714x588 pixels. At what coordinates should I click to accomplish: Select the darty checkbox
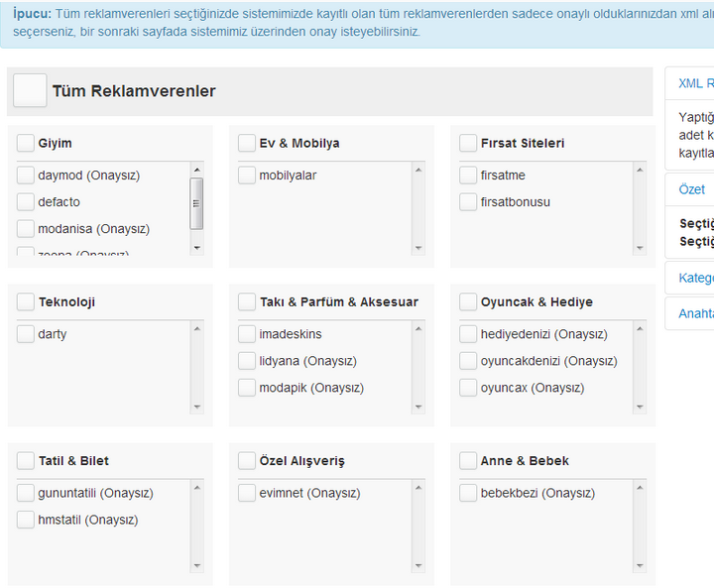click(26, 334)
